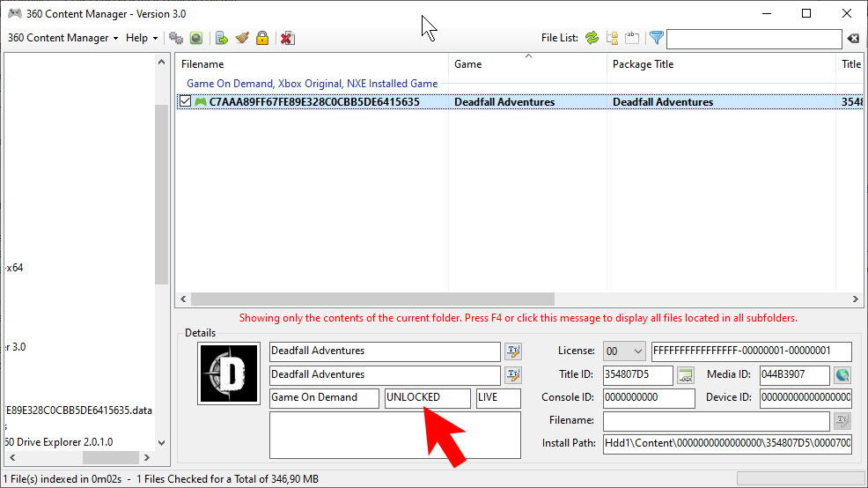Click the folder tree view icon
The image size is (868, 488).
tap(612, 38)
